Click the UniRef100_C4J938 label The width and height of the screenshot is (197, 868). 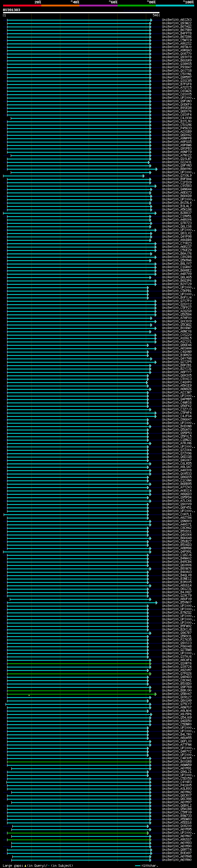176,118
